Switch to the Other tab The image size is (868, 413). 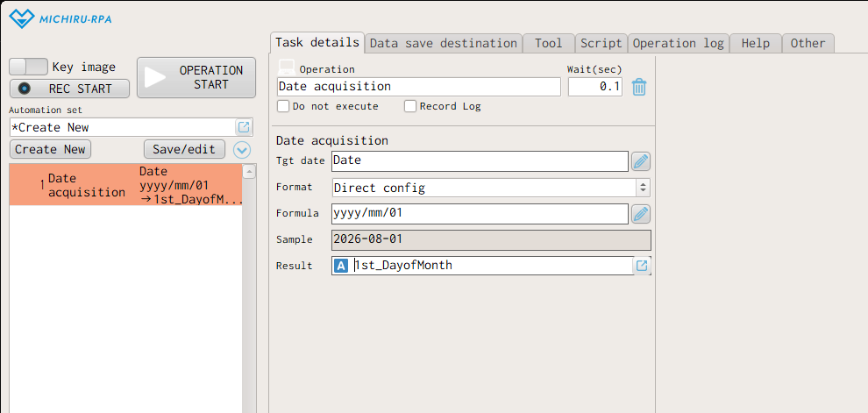(x=808, y=43)
